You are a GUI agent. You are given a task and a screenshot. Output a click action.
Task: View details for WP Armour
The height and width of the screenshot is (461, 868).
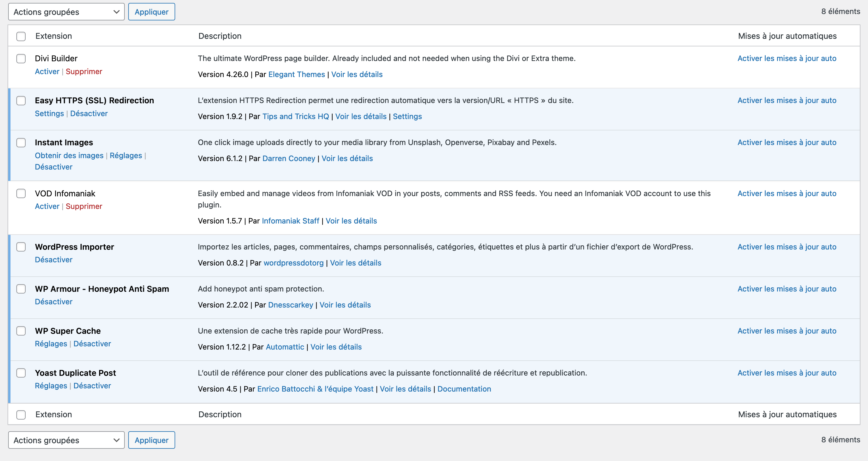click(345, 305)
